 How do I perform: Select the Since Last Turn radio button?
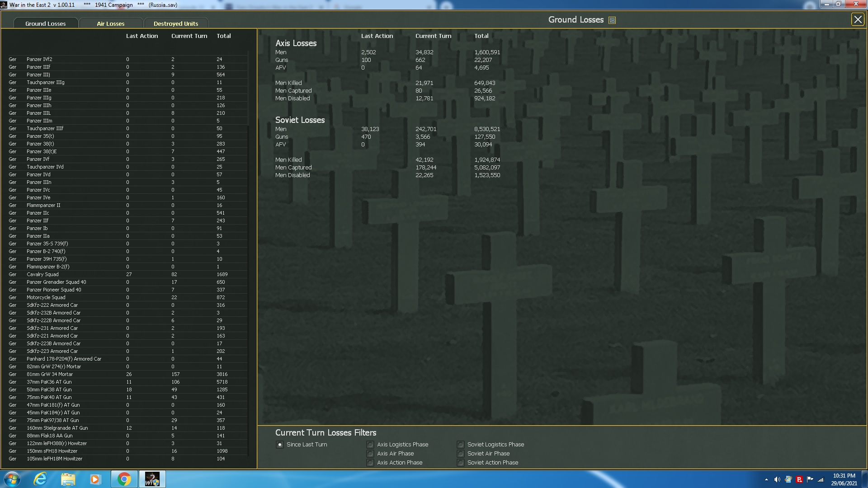coord(279,444)
